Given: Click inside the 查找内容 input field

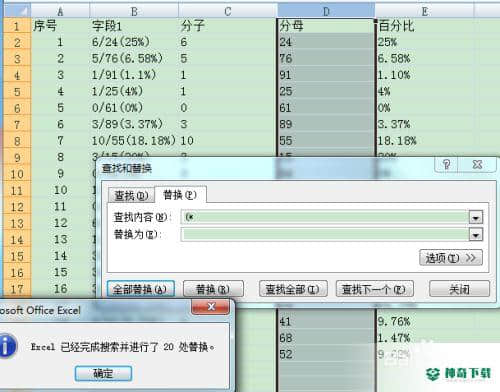Looking at the screenshot, I should click(325, 217).
